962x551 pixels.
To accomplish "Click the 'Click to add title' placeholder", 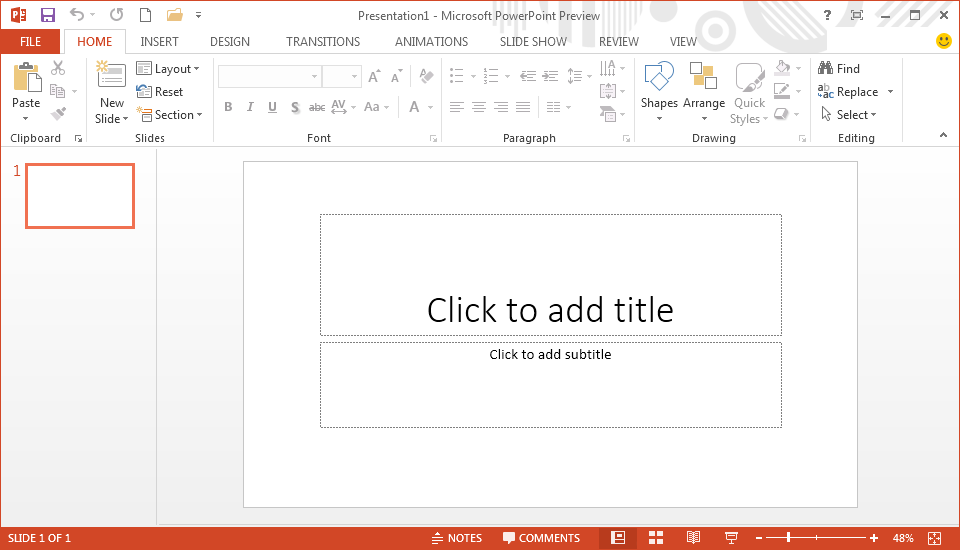I will [x=550, y=275].
